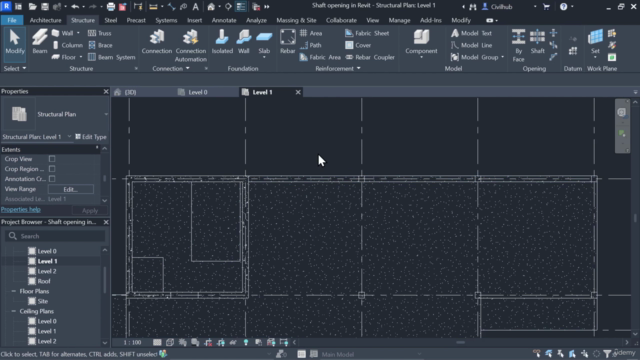Click the 1:100 view scale
The width and height of the screenshot is (640, 360).
click(132, 342)
